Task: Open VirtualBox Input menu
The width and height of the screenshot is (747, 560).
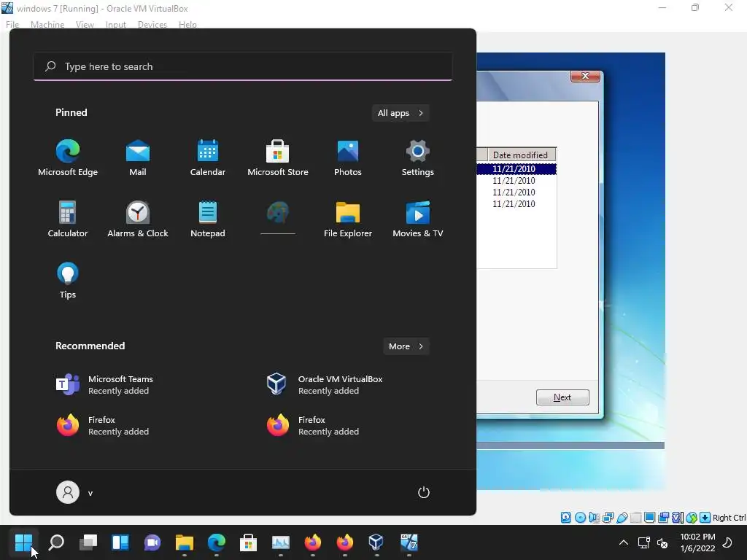Action: click(x=116, y=24)
